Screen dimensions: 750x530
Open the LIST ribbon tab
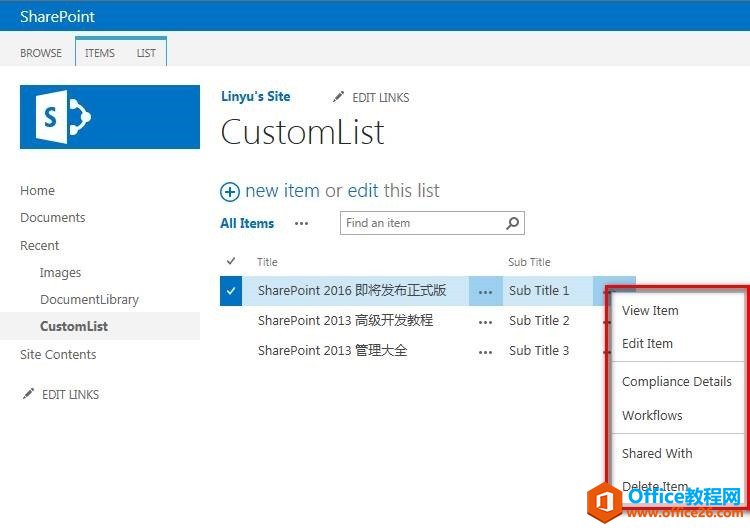(x=146, y=53)
